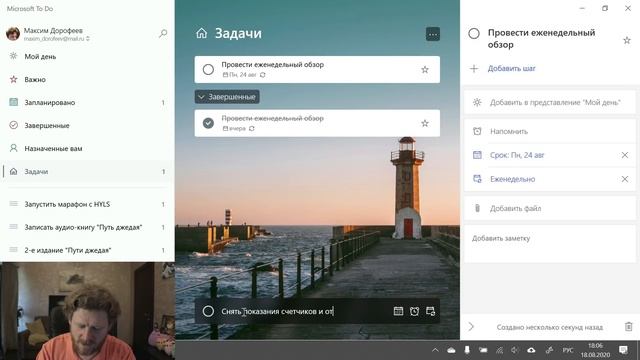Collapse the Завершенные section

click(227, 97)
